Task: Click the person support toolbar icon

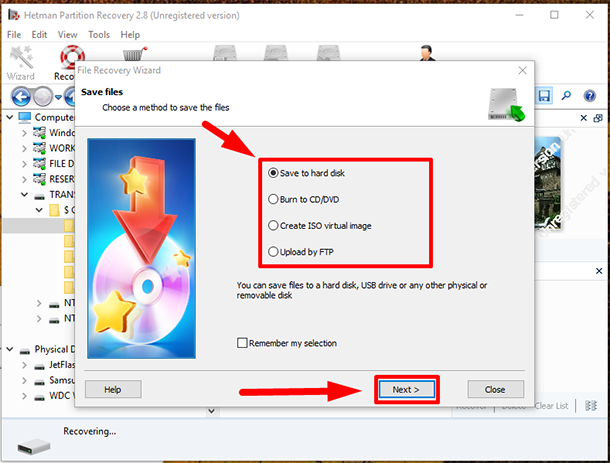Action: [x=427, y=53]
